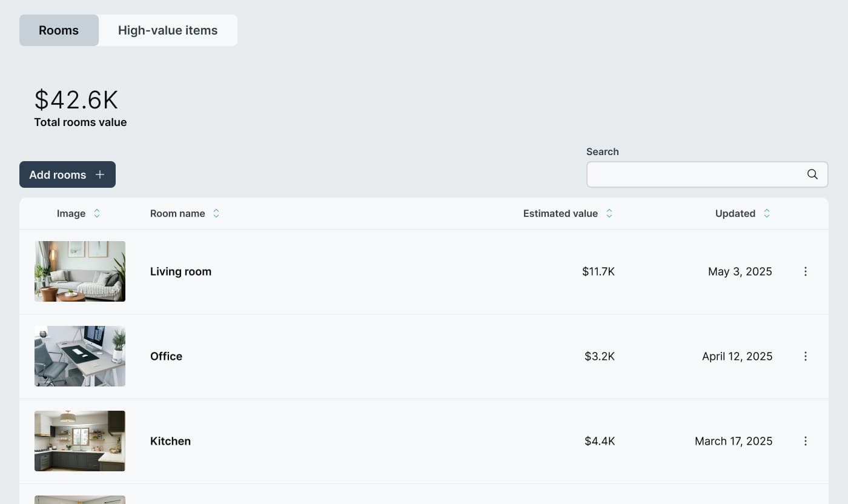Viewport: 848px width, 504px height.
Task: Click the Room name column header
Action: coord(177,213)
